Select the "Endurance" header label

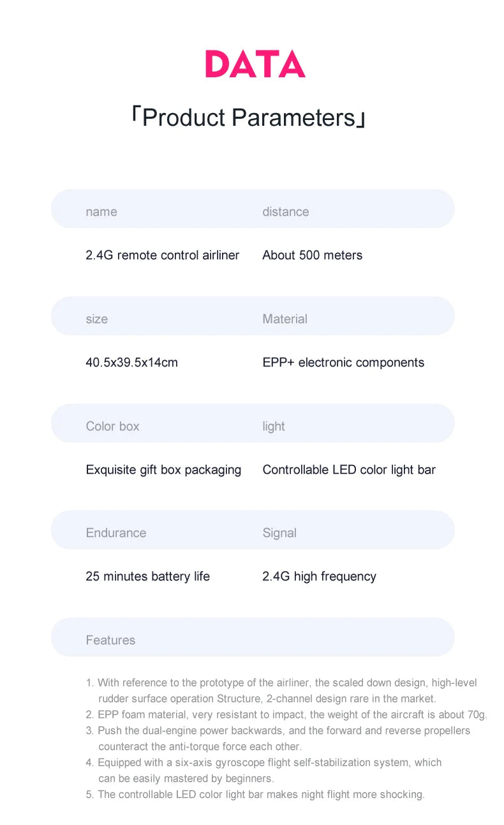pyautogui.click(x=115, y=533)
